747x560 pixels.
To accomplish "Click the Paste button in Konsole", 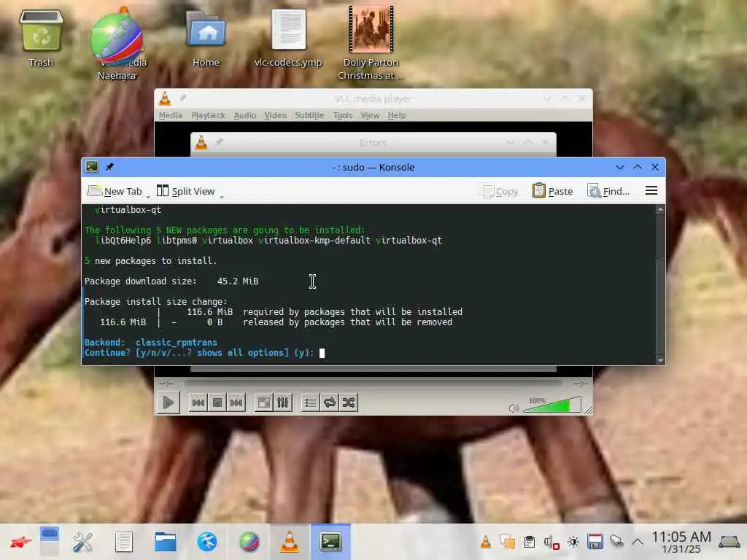I will (x=553, y=192).
